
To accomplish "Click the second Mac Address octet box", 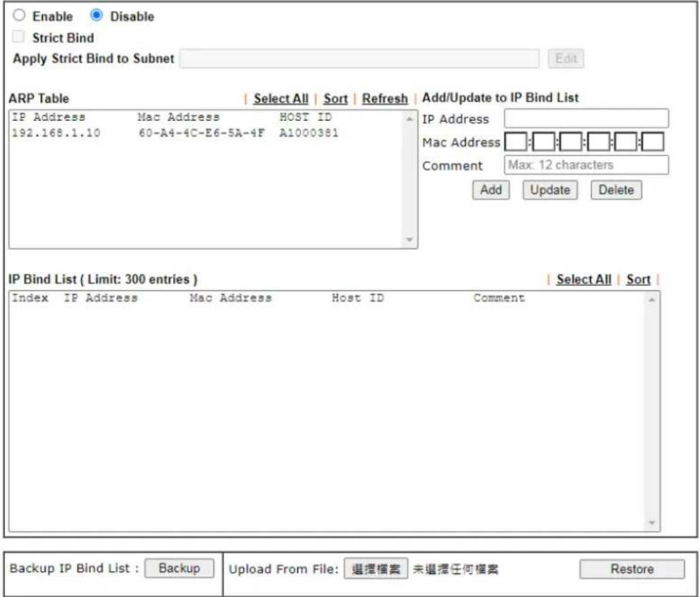I will [x=543, y=142].
